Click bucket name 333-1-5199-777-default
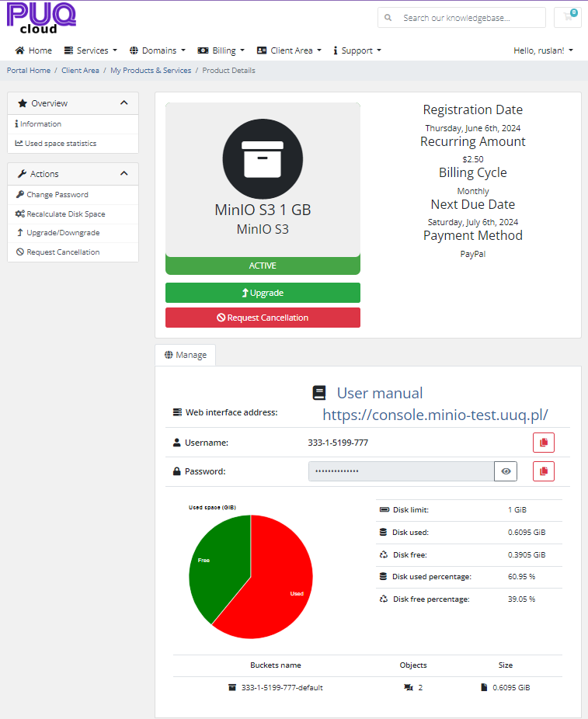The image size is (588, 719). (282, 687)
